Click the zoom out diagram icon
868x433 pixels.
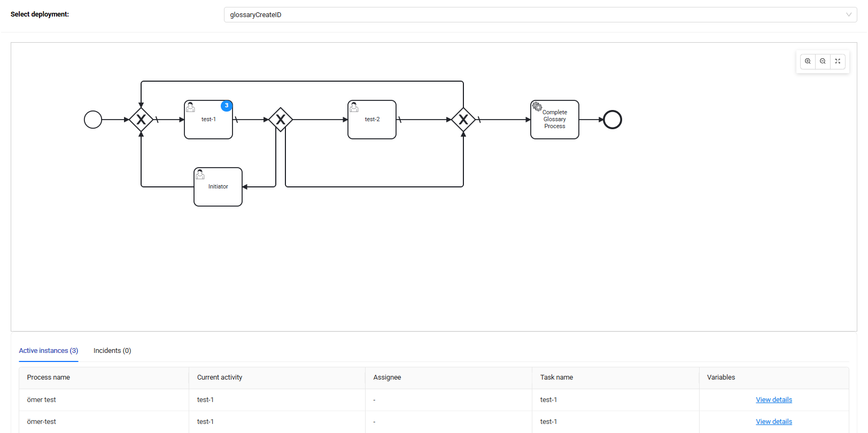823,61
